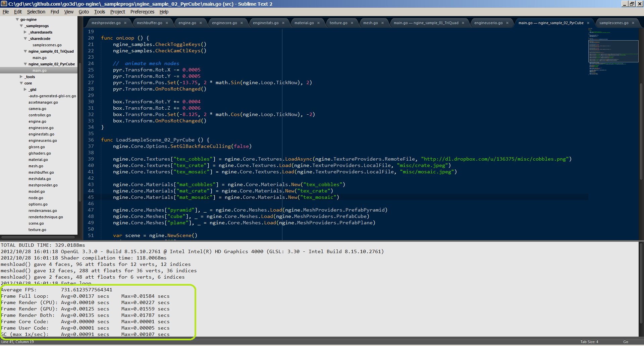The height and width of the screenshot is (346, 644).
Task: Collapse the ngine_sample_01_TriQuad folder
Action: 25,51
